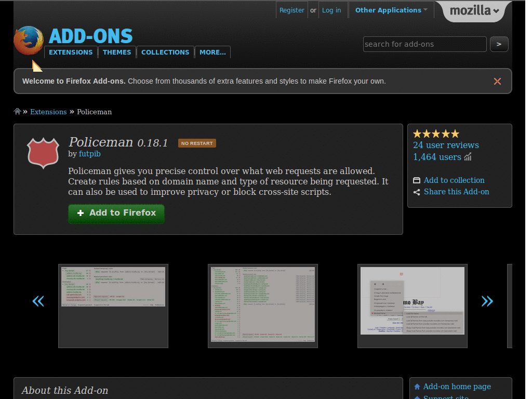Click the red Policeman shield icon
The height and width of the screenshot is (399, 532).
[x=43, y=153]
